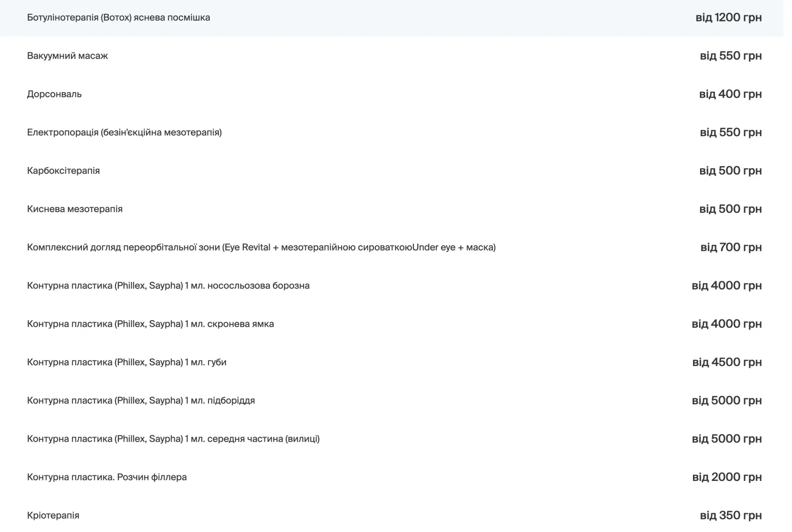Open Контурна пластика підборіддя entry

tap(141, 401)
